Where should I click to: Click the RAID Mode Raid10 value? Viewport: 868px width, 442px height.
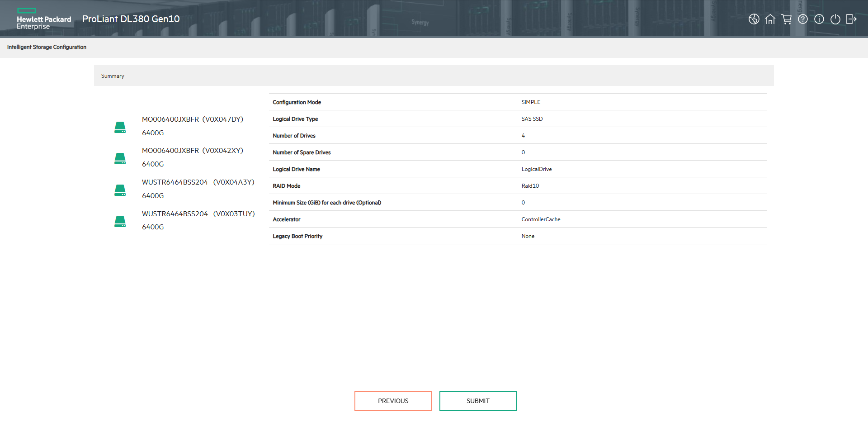pos(530,186)
